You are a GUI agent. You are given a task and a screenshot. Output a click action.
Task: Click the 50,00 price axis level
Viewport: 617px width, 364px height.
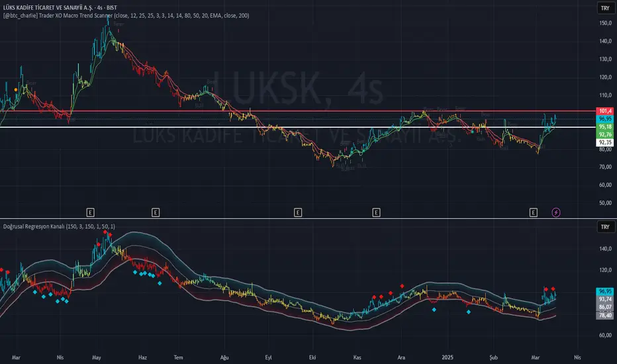[605, 203]
